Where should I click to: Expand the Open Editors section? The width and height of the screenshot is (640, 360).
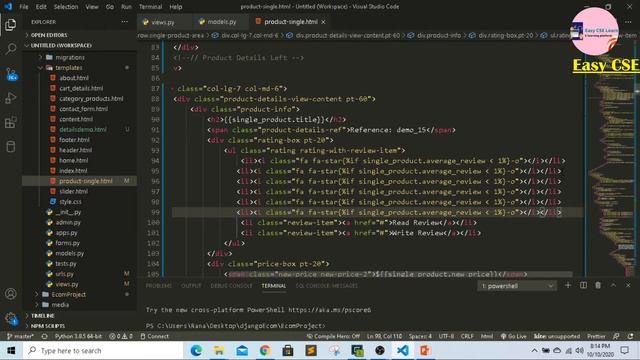pyautogui.click(x=79, y=35)
